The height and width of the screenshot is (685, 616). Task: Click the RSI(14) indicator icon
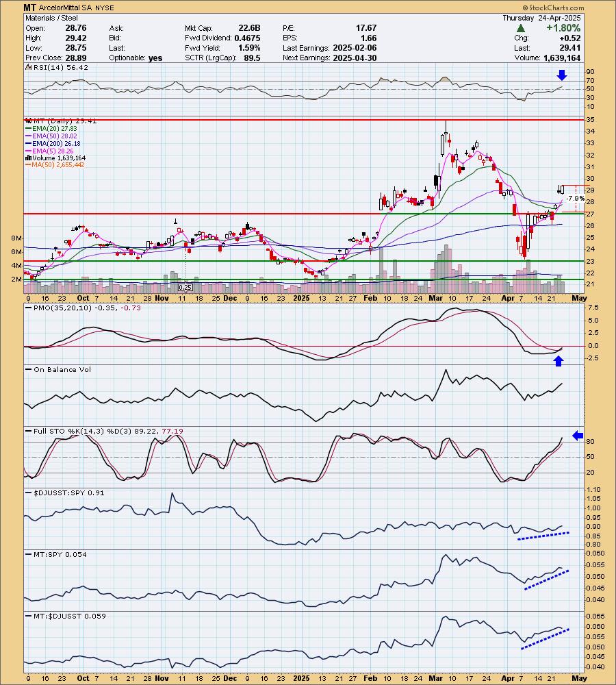[x=28, y=67]
